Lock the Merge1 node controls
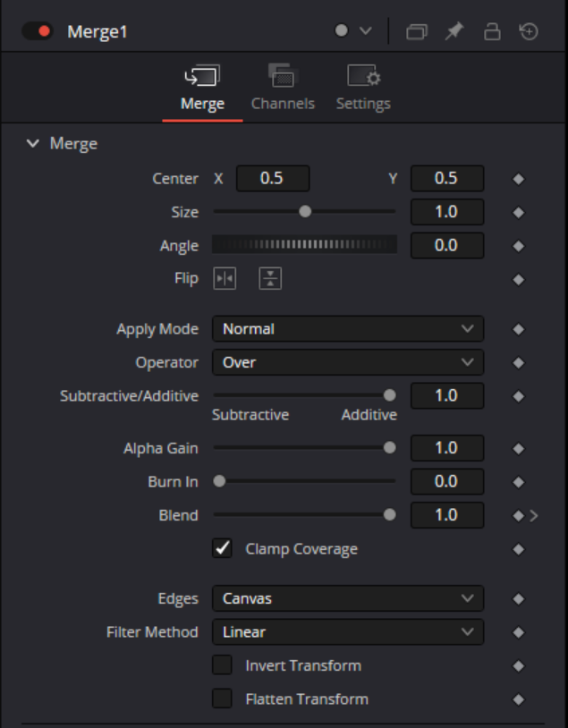568x728 pixels. (491, 31)
